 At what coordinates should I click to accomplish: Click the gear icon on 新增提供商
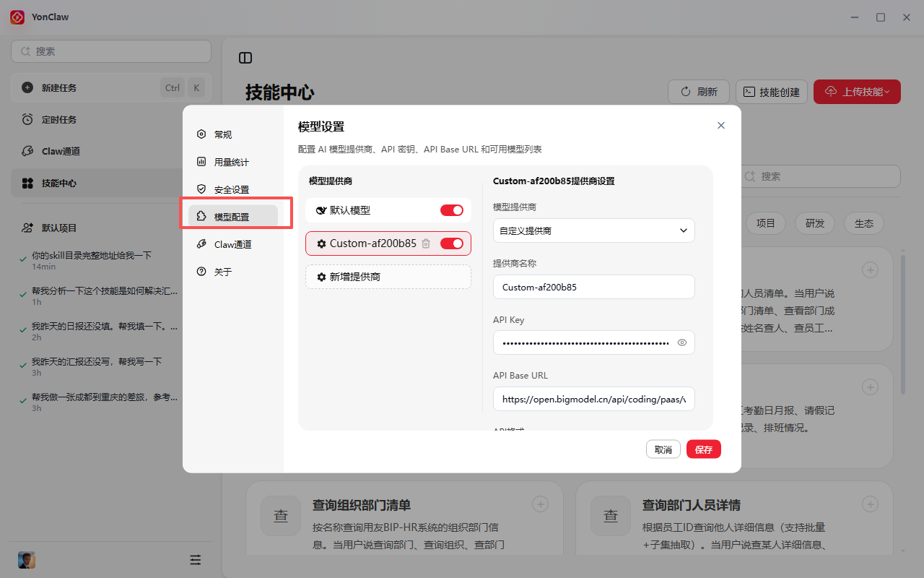(x=321, y=277)
